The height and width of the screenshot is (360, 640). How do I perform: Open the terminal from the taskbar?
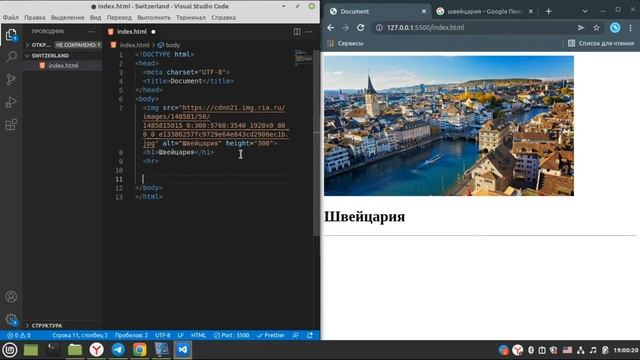[x=53, y=350]
